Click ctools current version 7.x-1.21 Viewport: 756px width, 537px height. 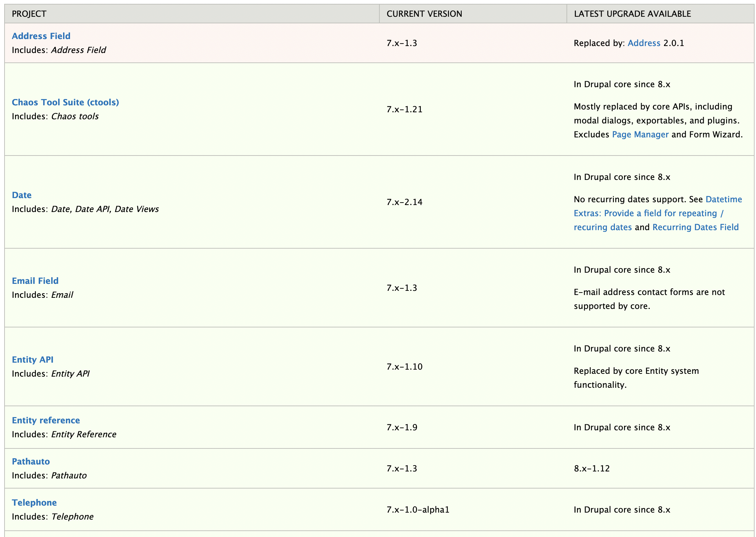404,109
